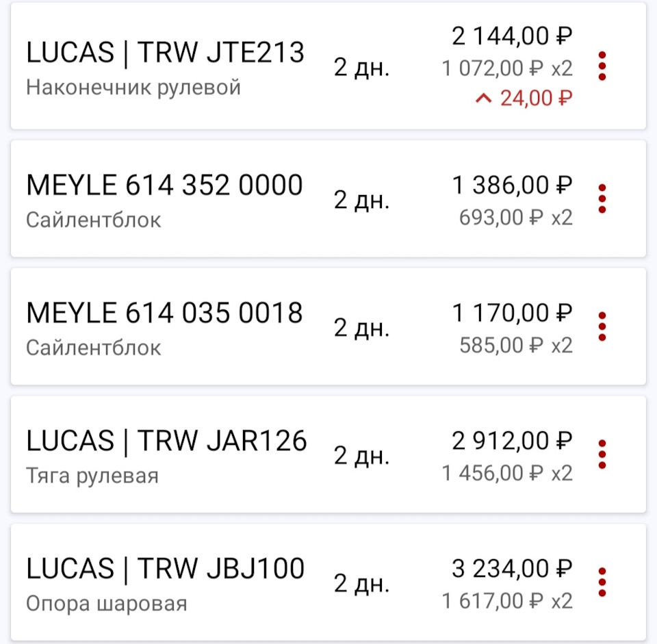The height and width of the screenshot is (644, 657).
Task: Tap the 3 234,00 ₽ total price
Action: click(x=512, y=569)
